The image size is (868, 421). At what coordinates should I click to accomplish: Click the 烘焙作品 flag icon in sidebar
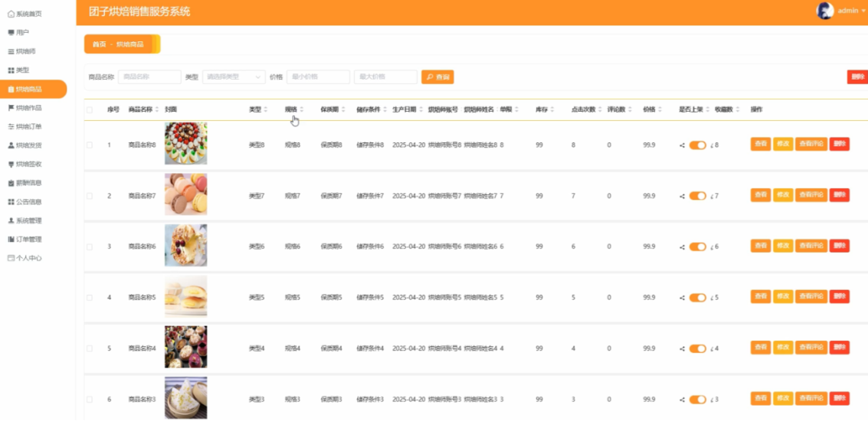coord(11,108)
